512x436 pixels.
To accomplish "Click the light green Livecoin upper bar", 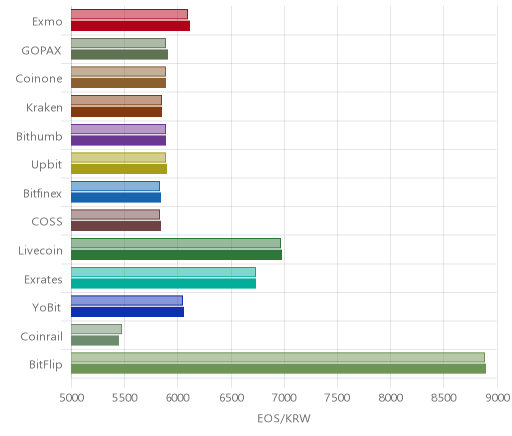I will click(x=176, y=243).
